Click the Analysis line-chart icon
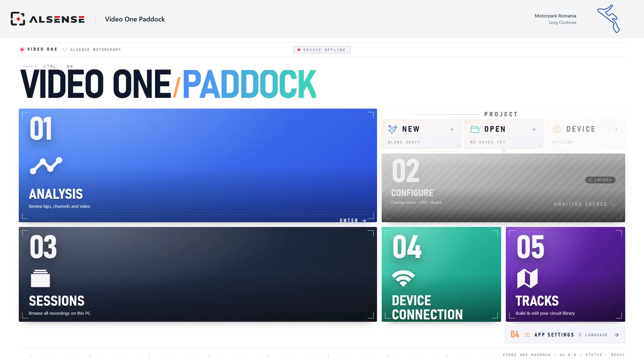This screenshot has width=644, height=362. (x=46, y=166)
